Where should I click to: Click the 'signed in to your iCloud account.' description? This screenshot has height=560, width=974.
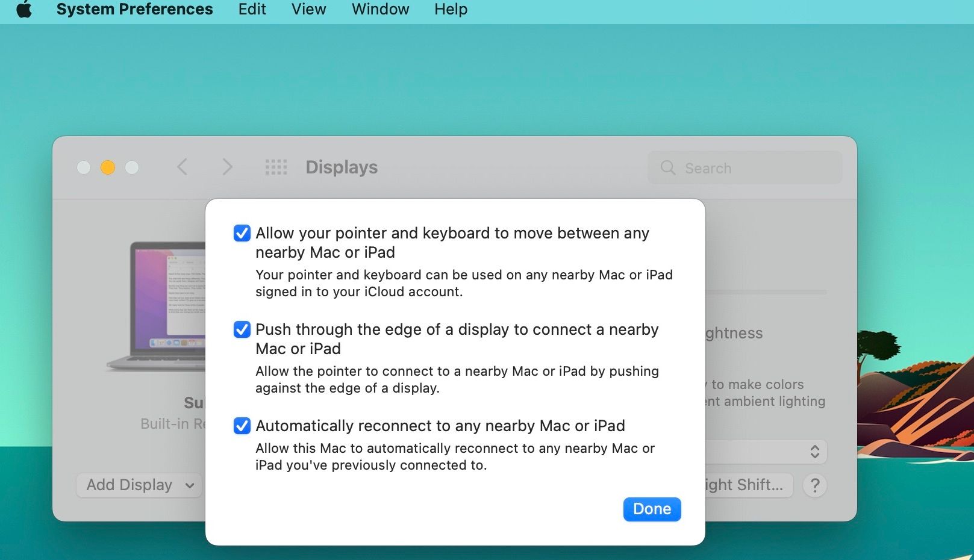click(x=359, y=292)
